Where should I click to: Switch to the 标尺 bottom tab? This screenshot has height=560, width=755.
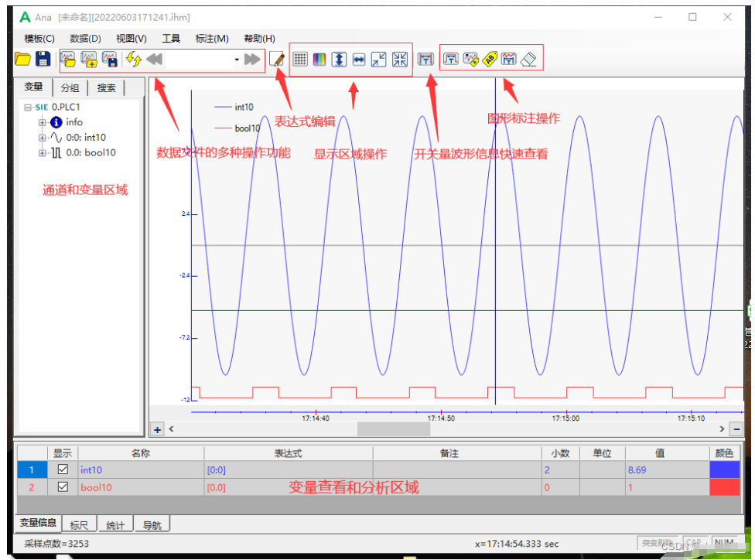click(x=79, y=525)
